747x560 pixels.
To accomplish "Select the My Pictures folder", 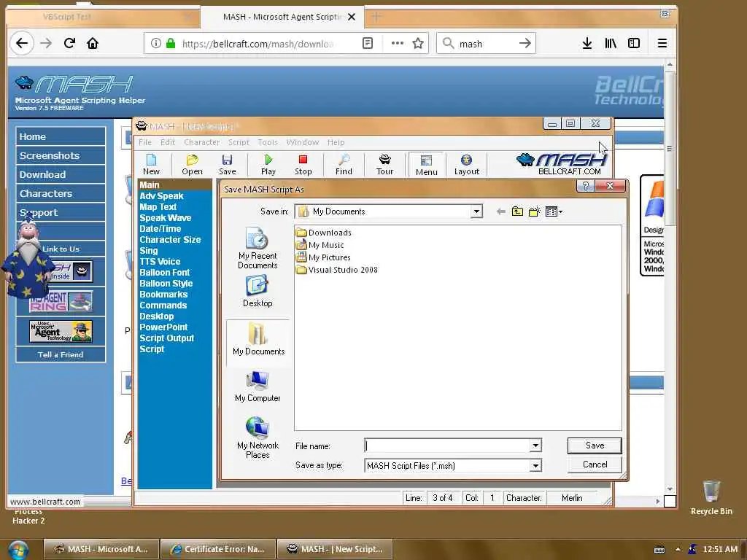I will pos(323,257).
